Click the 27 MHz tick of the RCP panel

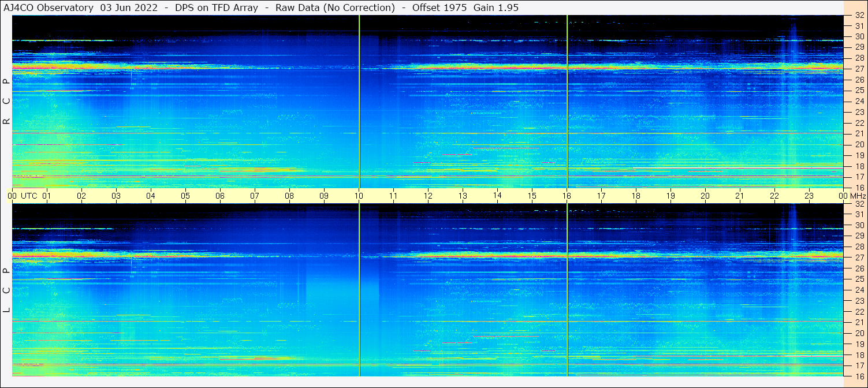[x=859, y=69]
